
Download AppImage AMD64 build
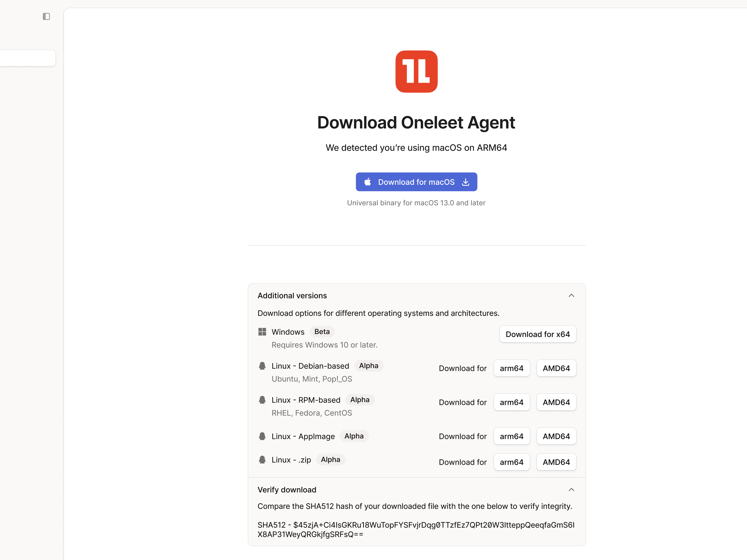[x=556, y=436]
